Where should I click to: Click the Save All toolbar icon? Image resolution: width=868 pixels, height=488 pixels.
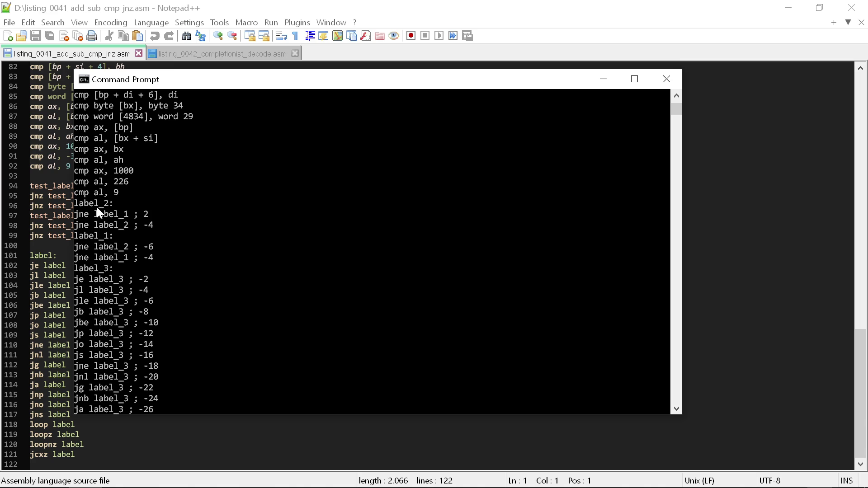50,36
